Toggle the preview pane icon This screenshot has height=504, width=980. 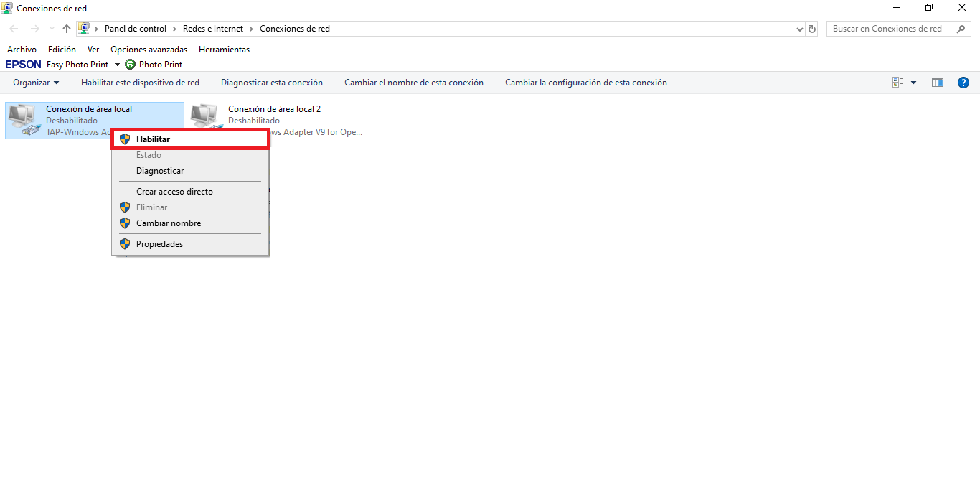(x=938, y=83)
